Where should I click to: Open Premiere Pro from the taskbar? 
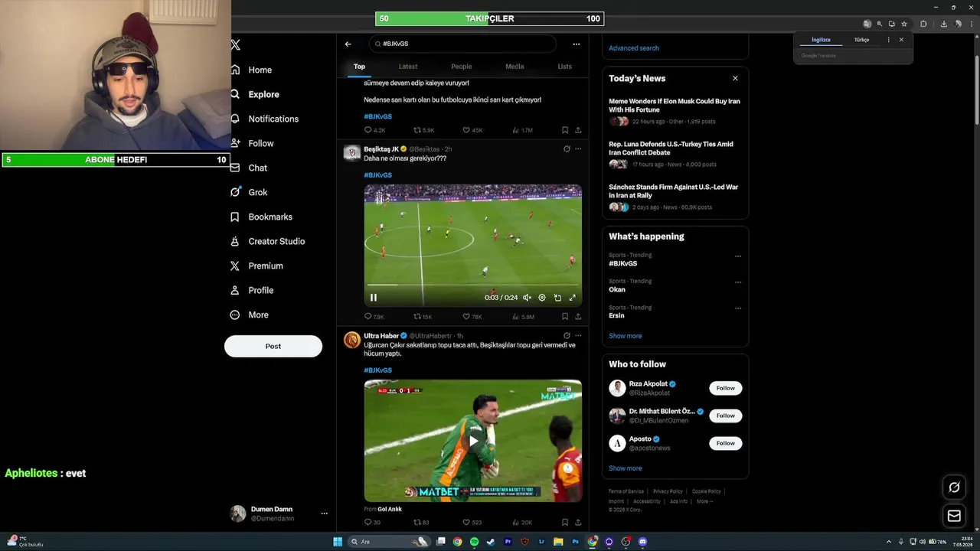(x=508, y=542)
